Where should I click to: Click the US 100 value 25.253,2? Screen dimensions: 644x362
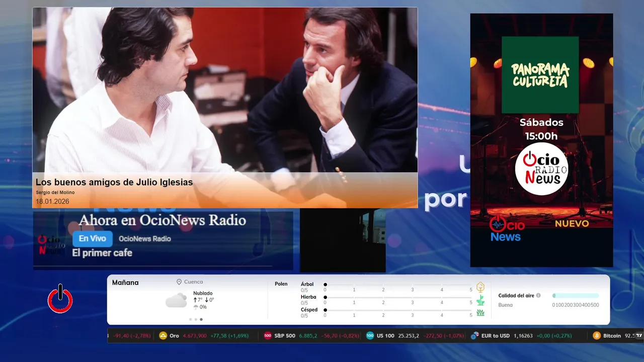click(x=409, y=336)
